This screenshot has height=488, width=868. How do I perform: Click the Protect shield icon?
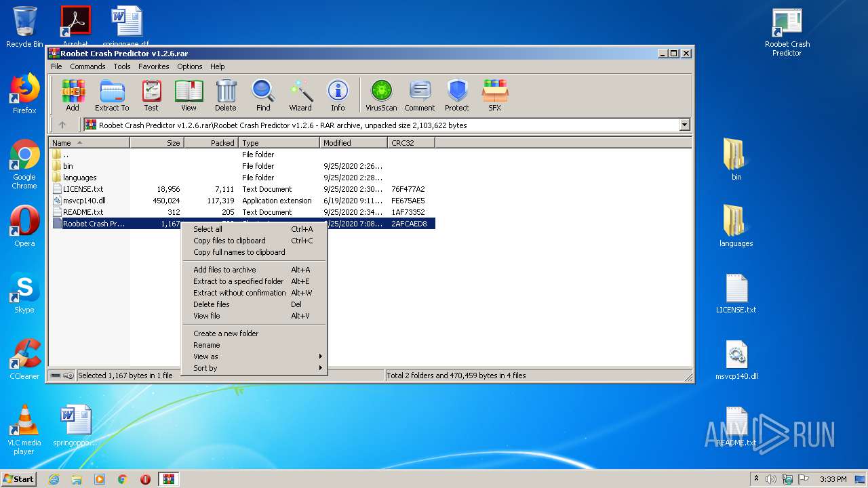(x=457, y=96)
